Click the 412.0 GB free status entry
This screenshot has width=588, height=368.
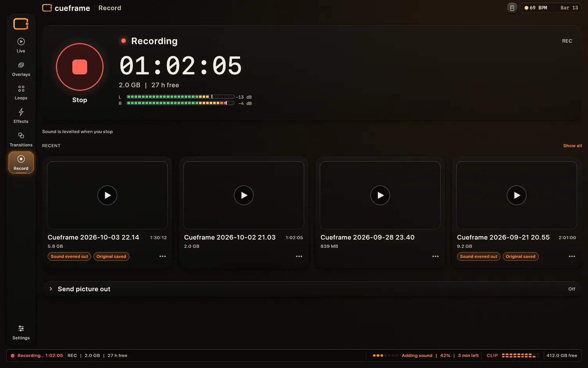click(x=562, y=355)
